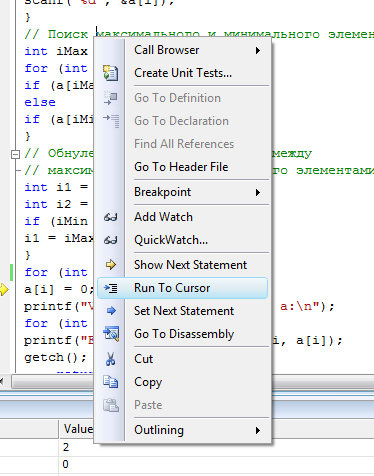Click the Go To Disassembly icon

[x=111, y=334]
